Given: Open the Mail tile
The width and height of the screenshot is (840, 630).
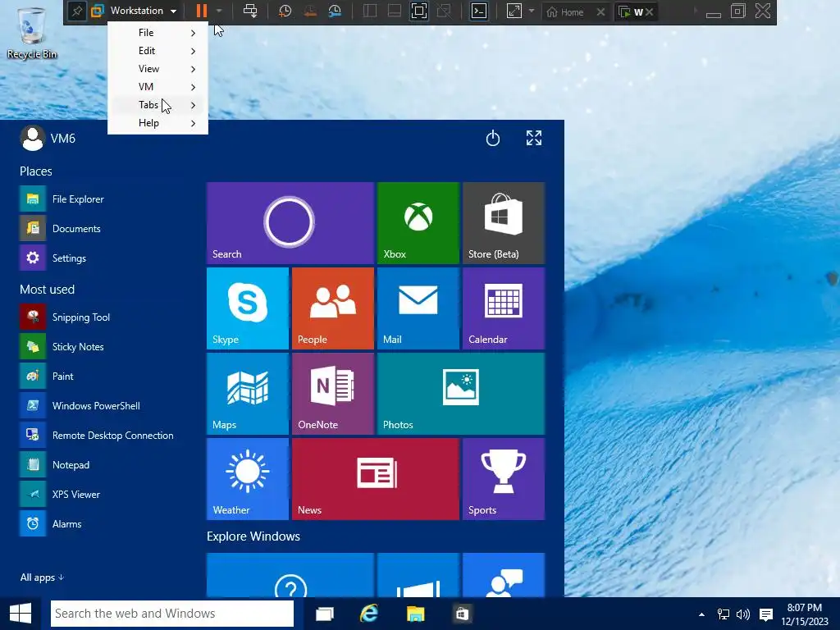Looking at the screenshot, I should click(x=418, y=308).
